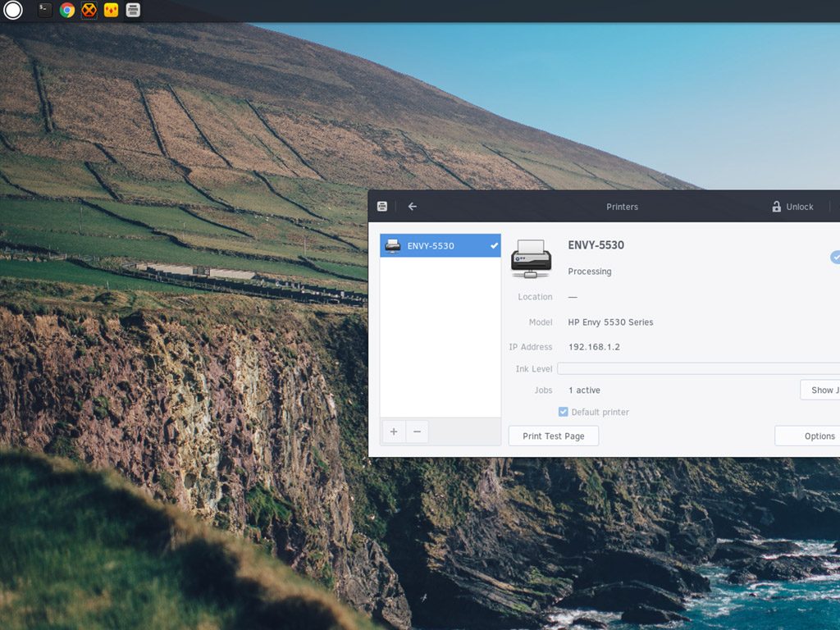Click the Ink Level bar
Screen dimensions: 840x630
click(x=698, y=369)
